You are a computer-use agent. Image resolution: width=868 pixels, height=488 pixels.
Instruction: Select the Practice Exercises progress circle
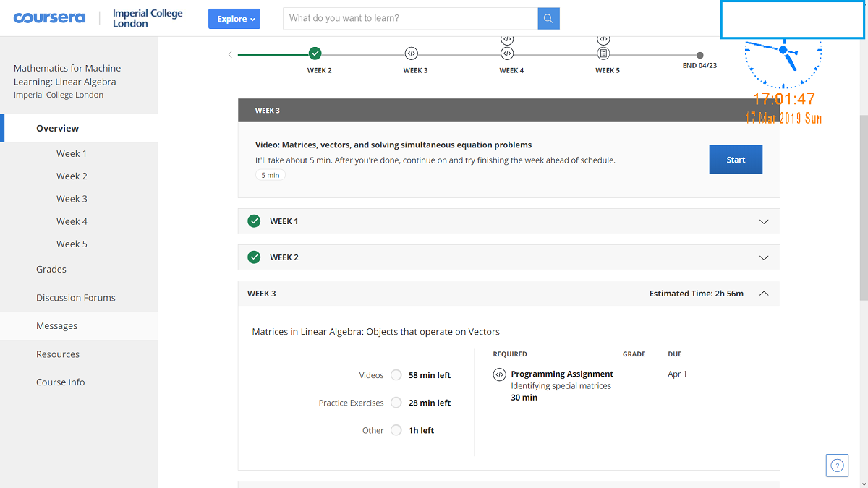click(396, 403)
